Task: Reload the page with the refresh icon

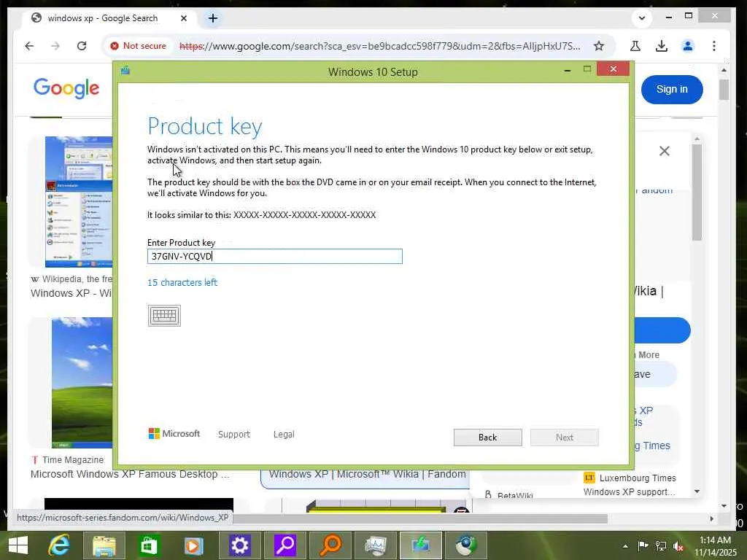Action: point(82,46)
